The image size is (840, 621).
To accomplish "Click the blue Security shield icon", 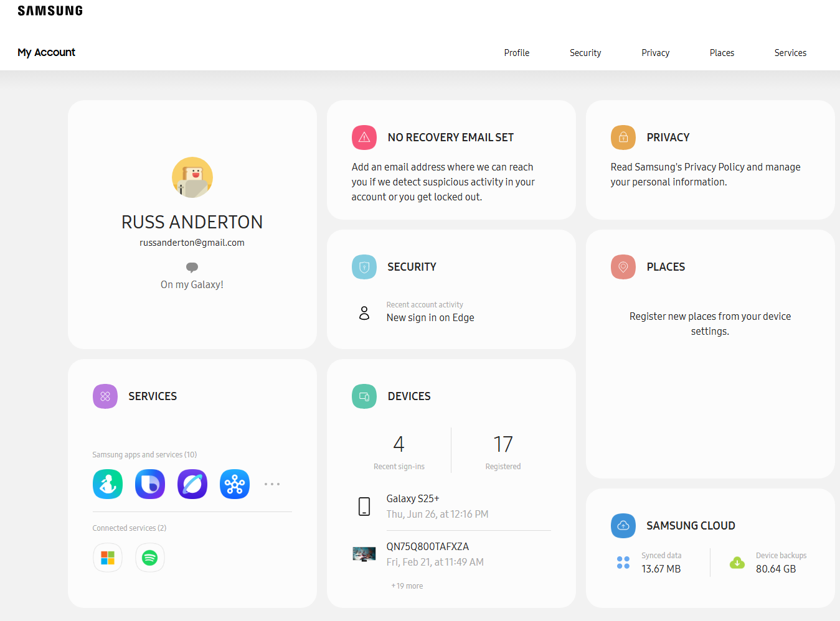I will [364, 267].
